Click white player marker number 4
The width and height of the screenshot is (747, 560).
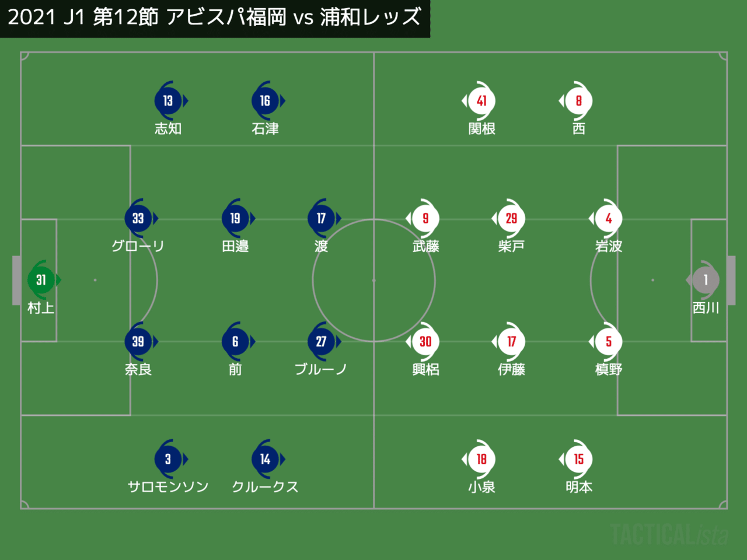point(608,219)
